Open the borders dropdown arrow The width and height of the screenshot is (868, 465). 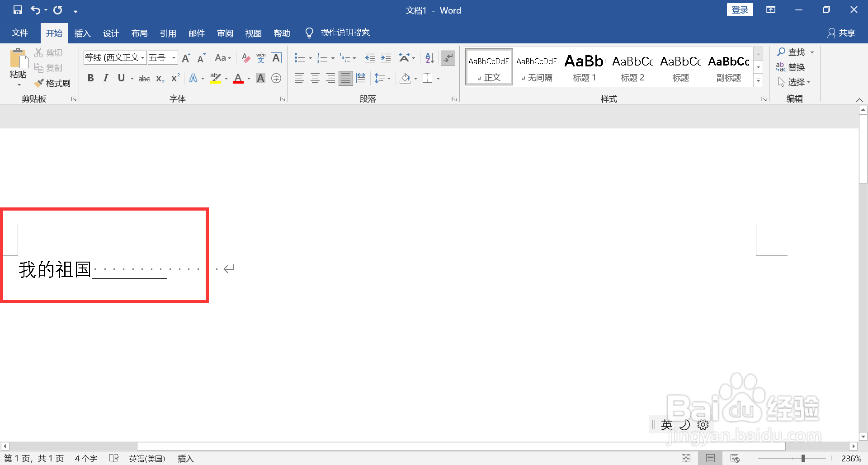click(438, 78)
